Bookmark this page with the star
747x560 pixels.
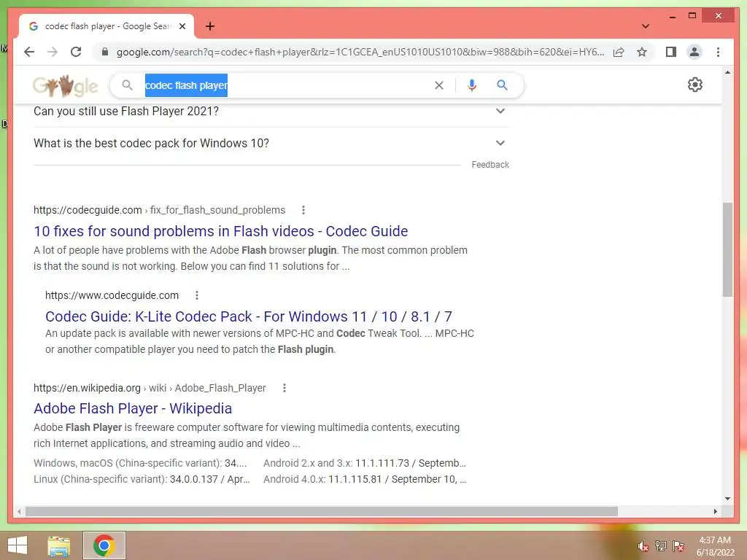[x=642, y=52]
